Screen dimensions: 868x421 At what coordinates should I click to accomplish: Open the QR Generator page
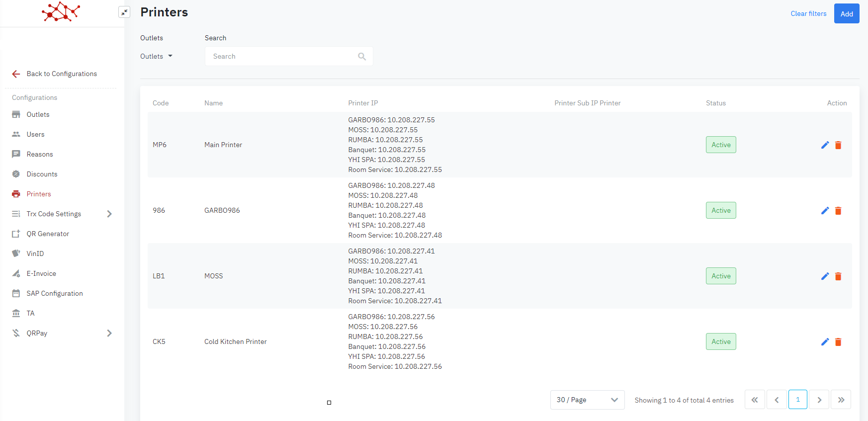48,234
